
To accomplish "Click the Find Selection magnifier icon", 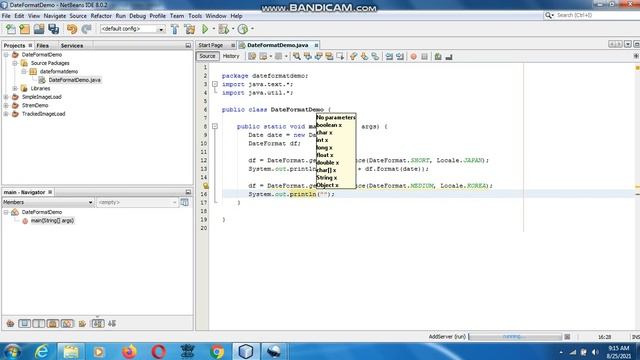I will (x=297, y=57).
